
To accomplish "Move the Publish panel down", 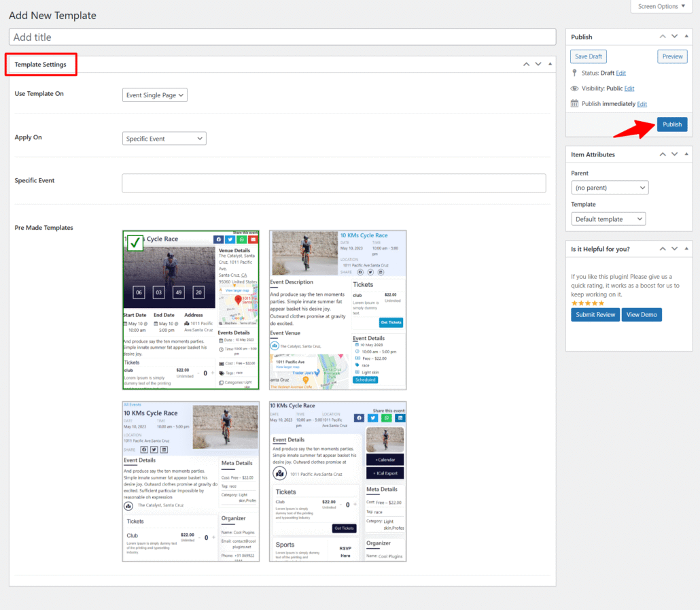I will click(675, 37).
